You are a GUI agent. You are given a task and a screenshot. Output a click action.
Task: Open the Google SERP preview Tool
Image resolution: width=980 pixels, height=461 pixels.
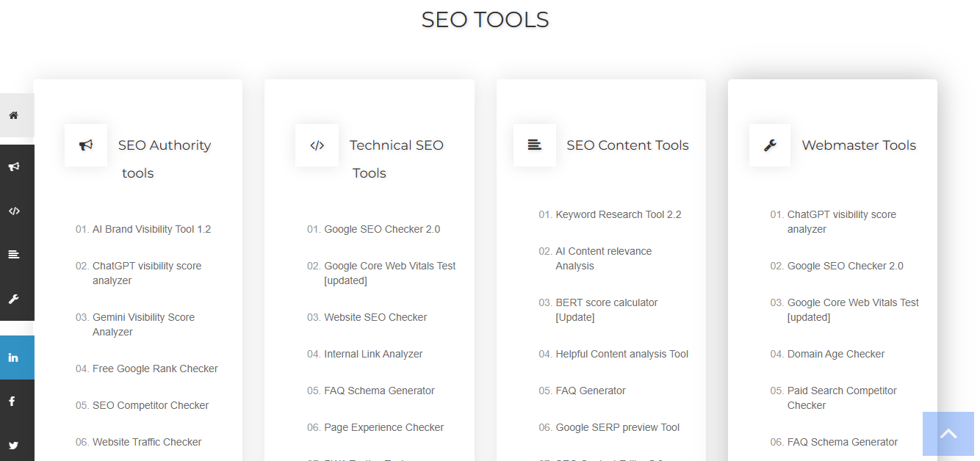click(x=617, y=427)
